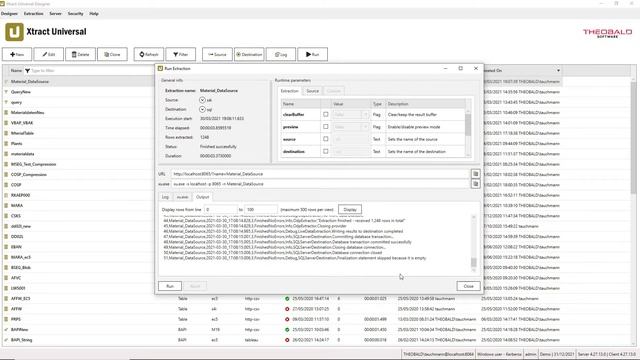Click the Source toolbar button
Screen dimensions: 640x360
coord(217,54)
